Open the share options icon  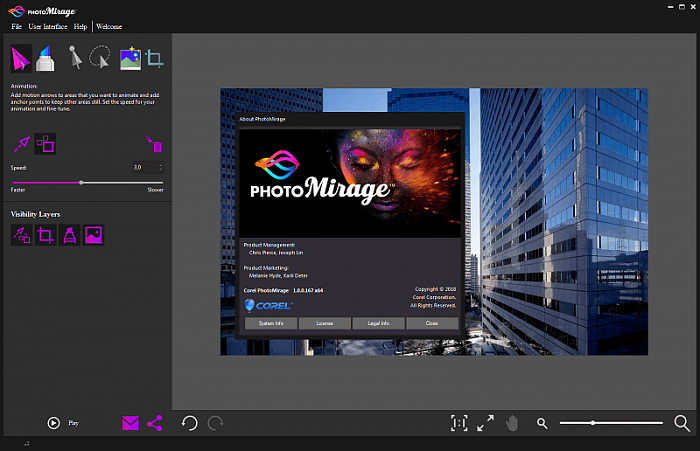154,423
